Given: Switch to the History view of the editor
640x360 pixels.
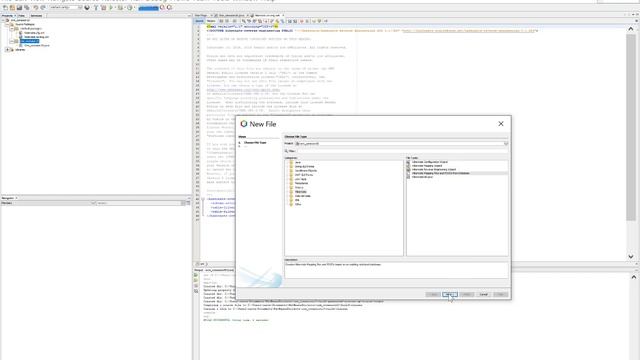Looking at the screenshot, I should click(211, 21).
